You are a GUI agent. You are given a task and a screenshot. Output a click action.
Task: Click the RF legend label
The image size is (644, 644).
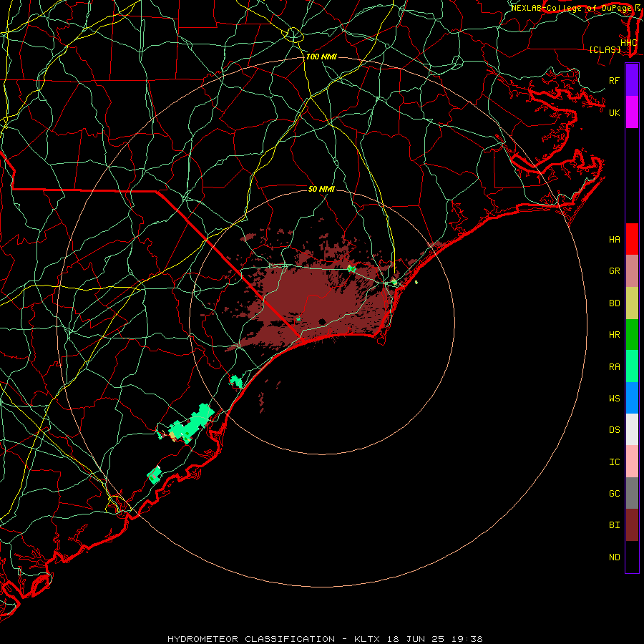pyautogui.click(x=614, y=80)
